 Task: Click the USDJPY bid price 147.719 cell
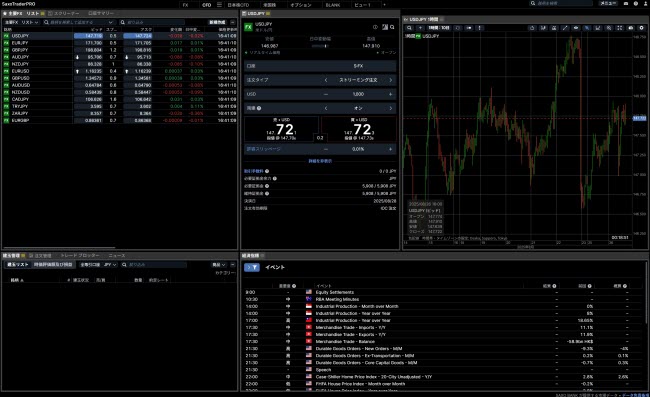point(88,36)
